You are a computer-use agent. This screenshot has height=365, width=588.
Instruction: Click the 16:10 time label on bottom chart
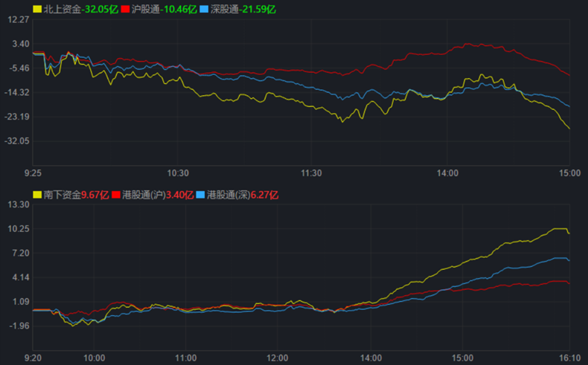pos(570,357)
